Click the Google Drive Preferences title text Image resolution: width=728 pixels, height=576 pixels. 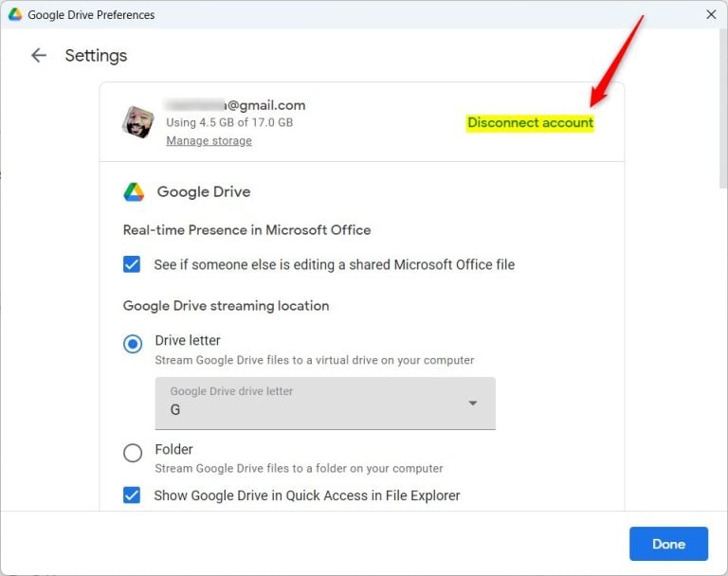[91, 14]
